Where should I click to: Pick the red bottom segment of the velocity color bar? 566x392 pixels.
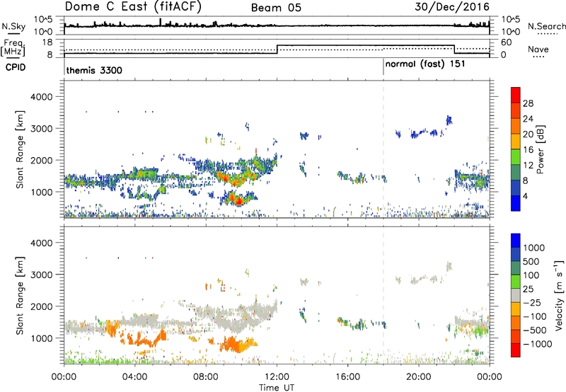point(516,350)
